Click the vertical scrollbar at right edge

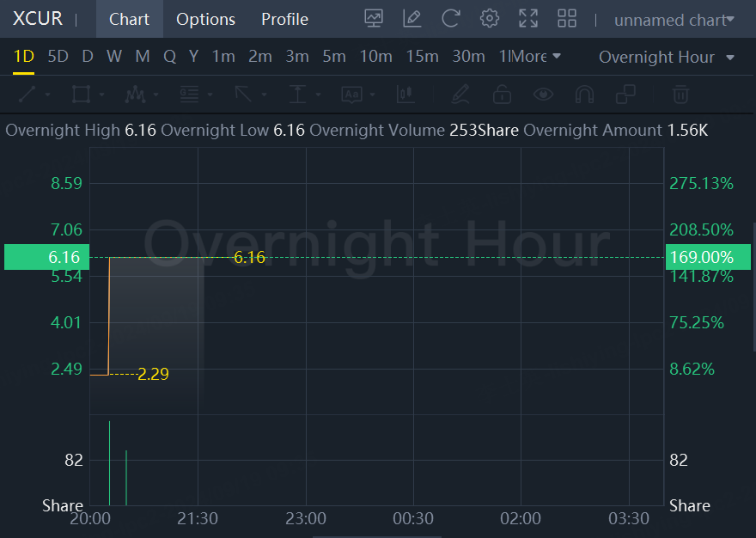point(754,287)
